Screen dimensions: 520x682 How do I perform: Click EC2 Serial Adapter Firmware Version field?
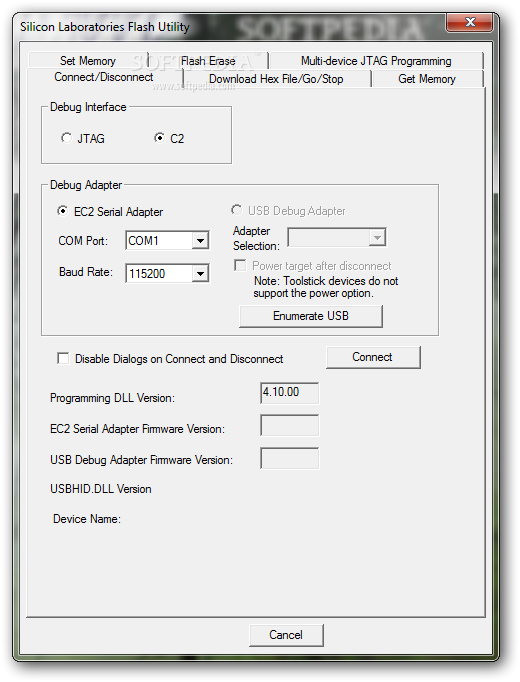[x=290, y=425]
